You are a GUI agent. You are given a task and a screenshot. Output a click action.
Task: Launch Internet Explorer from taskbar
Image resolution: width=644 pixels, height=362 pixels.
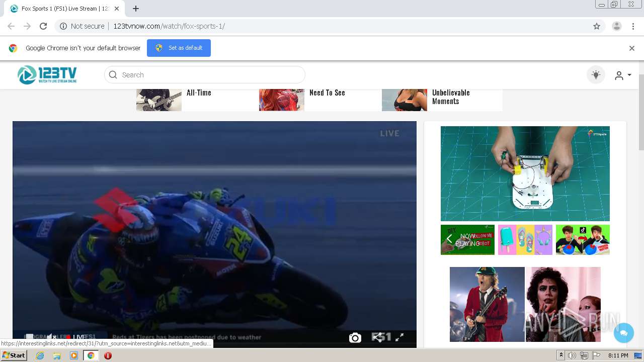point(40,355)
